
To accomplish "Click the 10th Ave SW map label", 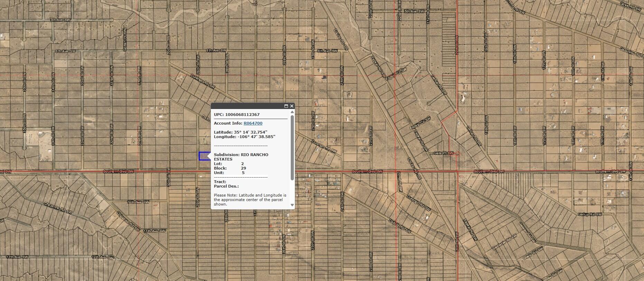I will tap(138, 202).
